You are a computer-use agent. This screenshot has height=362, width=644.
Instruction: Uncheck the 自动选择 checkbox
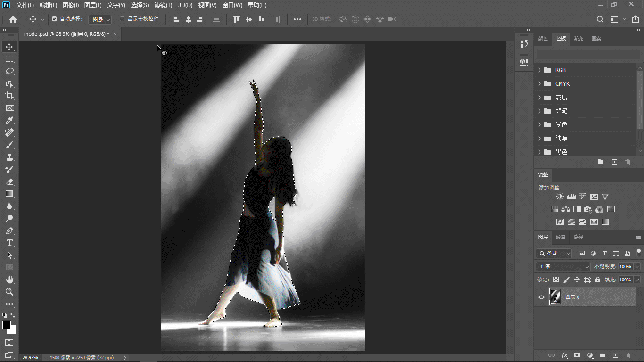point(54,19)
